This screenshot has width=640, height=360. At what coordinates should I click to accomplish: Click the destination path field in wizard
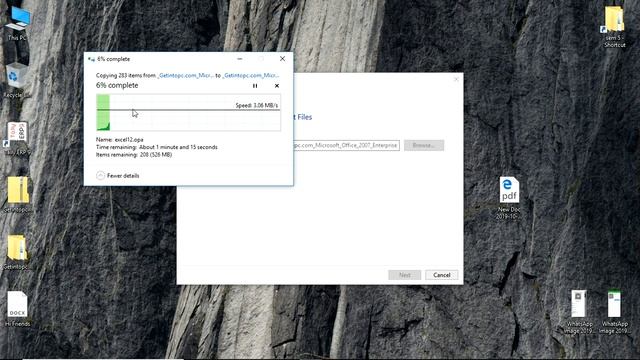click(x=346, y=145)
